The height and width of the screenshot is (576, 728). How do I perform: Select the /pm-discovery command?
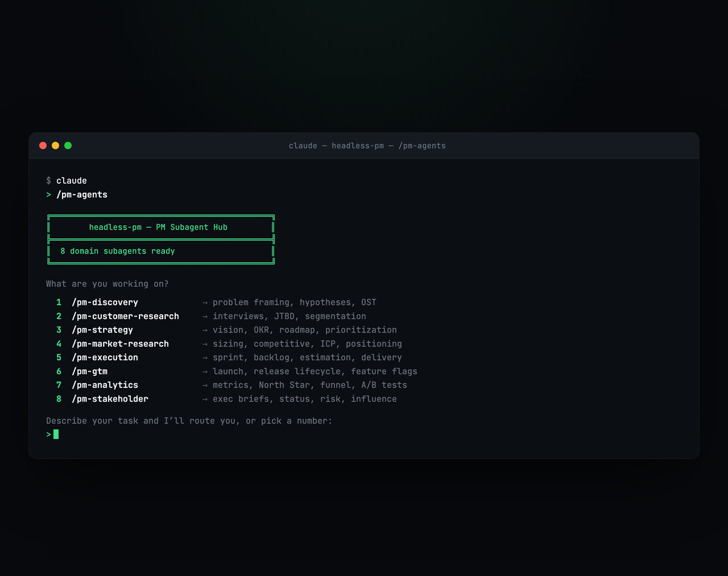105,303
